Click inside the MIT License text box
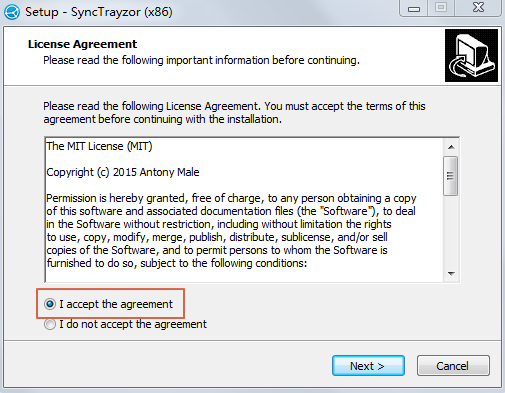505x393 pixels. click(244, 210)
